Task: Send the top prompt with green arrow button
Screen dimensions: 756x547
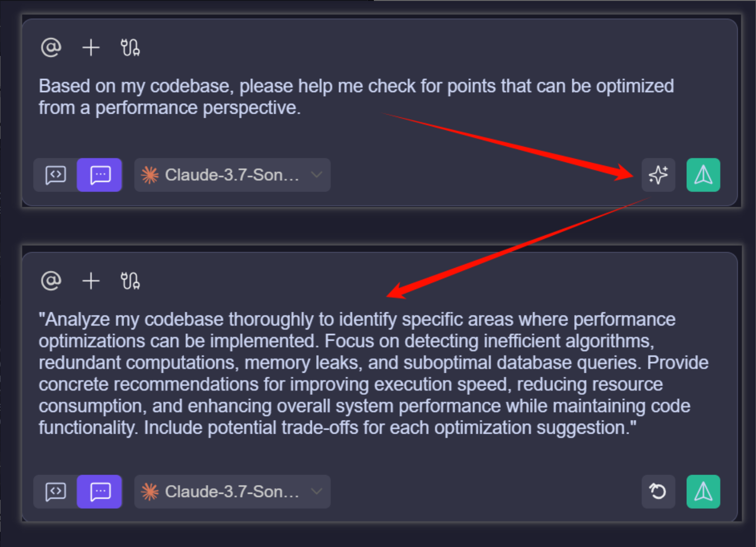Action: [x=703, y=175]
